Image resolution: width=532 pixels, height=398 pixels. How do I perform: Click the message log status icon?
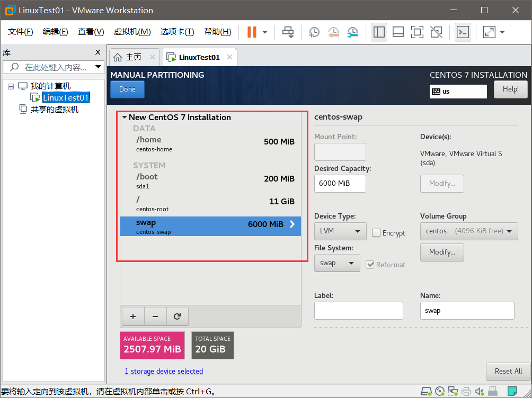coord(512,391)
